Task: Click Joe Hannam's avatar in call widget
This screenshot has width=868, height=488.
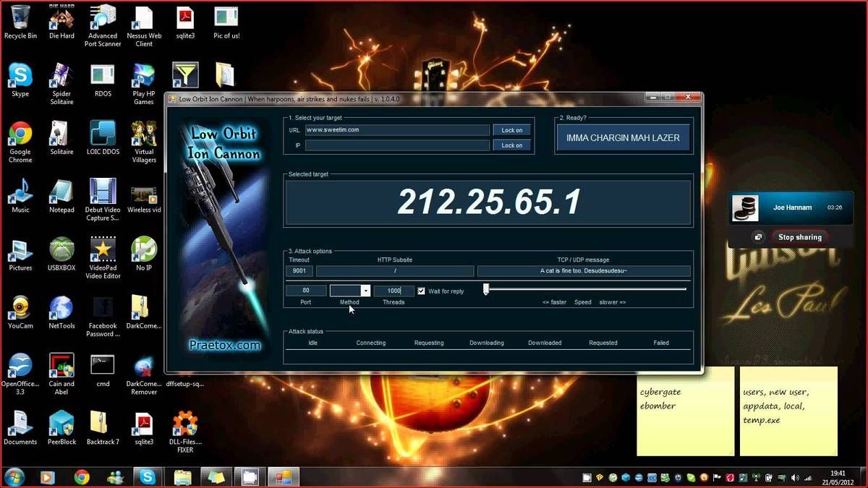Action: 746,207
